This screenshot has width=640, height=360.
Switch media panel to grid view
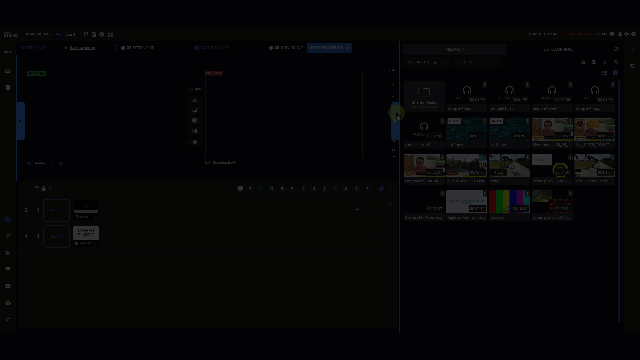click(615, 73)
